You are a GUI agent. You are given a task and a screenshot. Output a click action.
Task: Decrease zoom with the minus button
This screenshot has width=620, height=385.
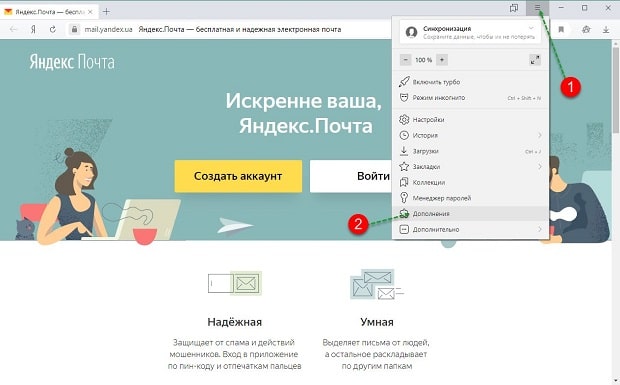click(x=405, y=60)
